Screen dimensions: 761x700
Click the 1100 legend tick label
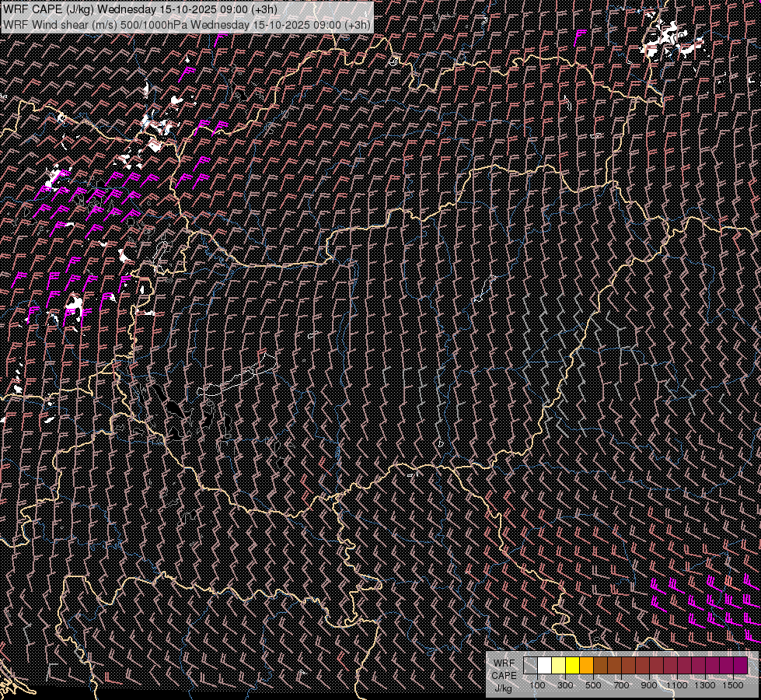(677, 685)
